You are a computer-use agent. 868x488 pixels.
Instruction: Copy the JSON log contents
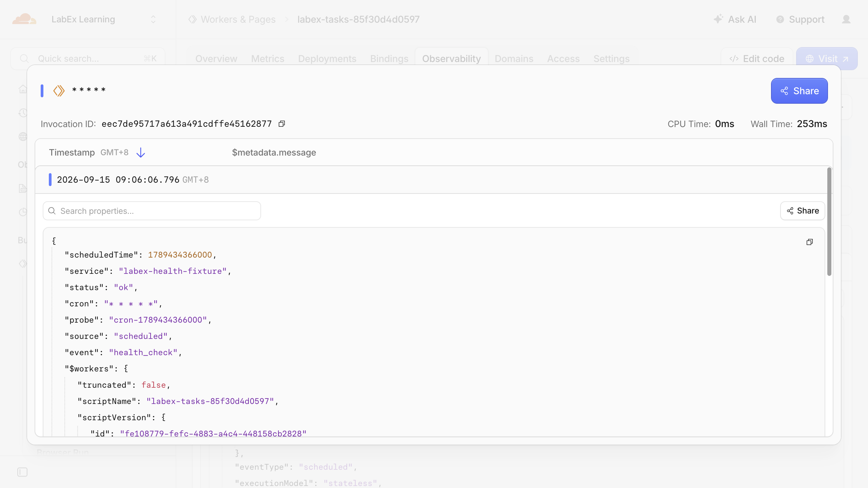click(x=810, y=242)
